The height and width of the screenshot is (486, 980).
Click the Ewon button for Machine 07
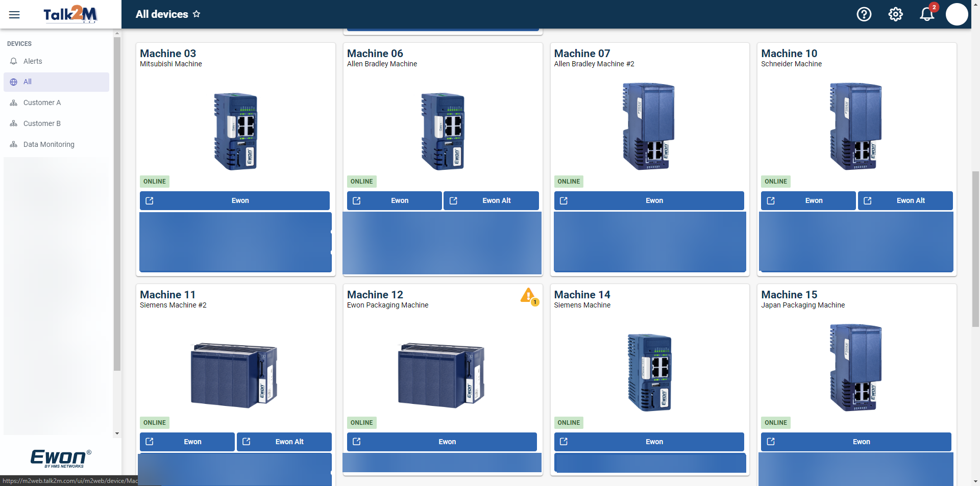649,200
